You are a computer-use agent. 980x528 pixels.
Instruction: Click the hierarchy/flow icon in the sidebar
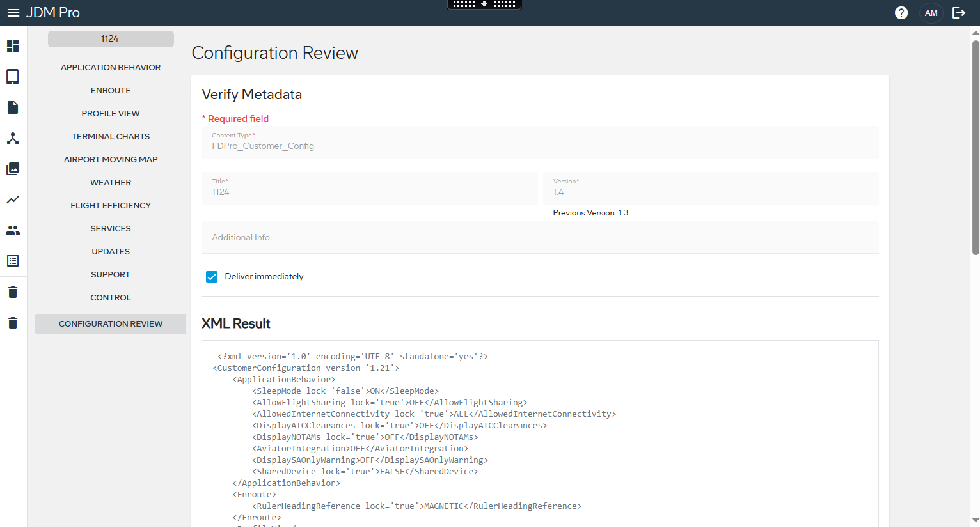[x=13, y=137]
